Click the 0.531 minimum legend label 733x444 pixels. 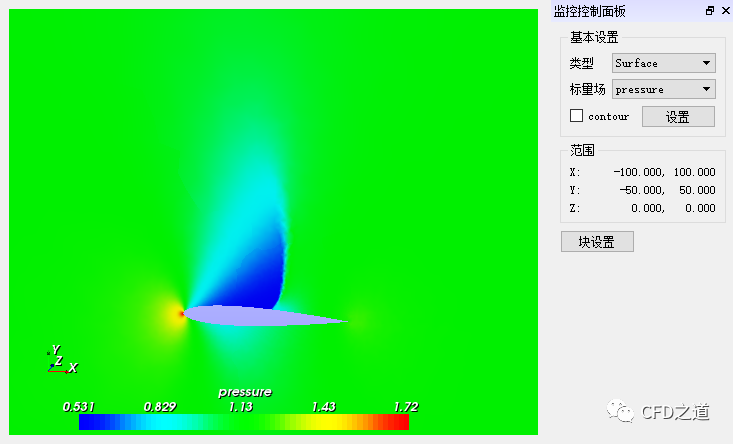pyautogui.click(x=78, y=407)
